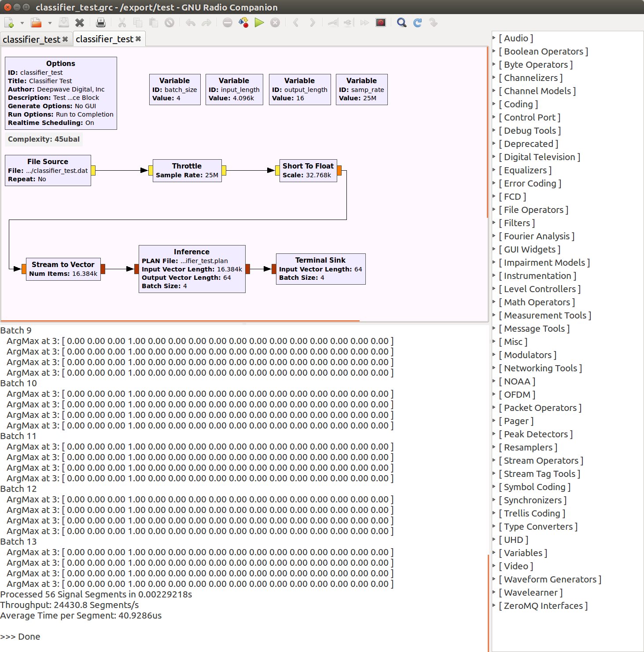Screen dimensions: 644x652
Task: Save the current flow graph
Action: (x=64, y=23)
